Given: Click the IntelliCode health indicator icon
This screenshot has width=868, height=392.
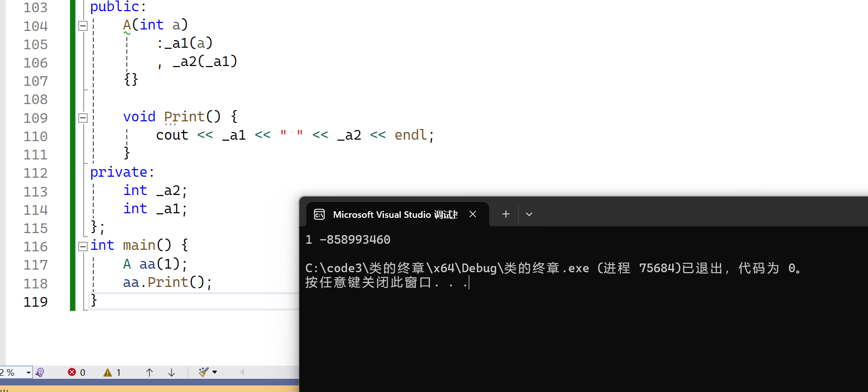Looking at the screenshot, I should [x=40, y=372].
